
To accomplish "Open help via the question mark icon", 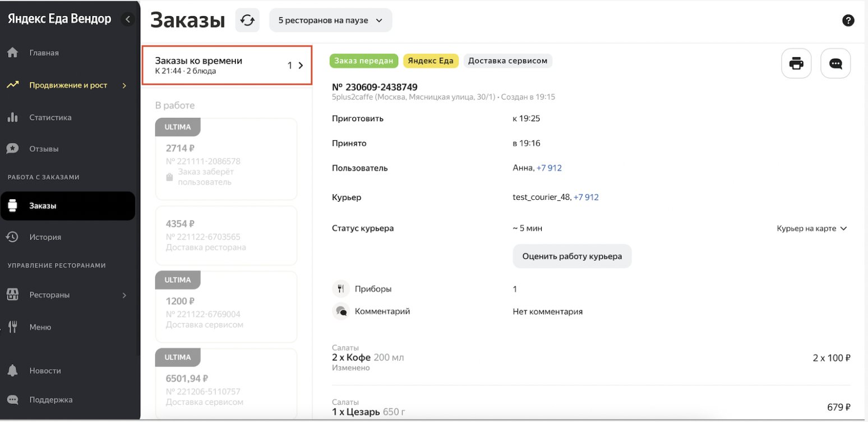I will coord(848,21).
